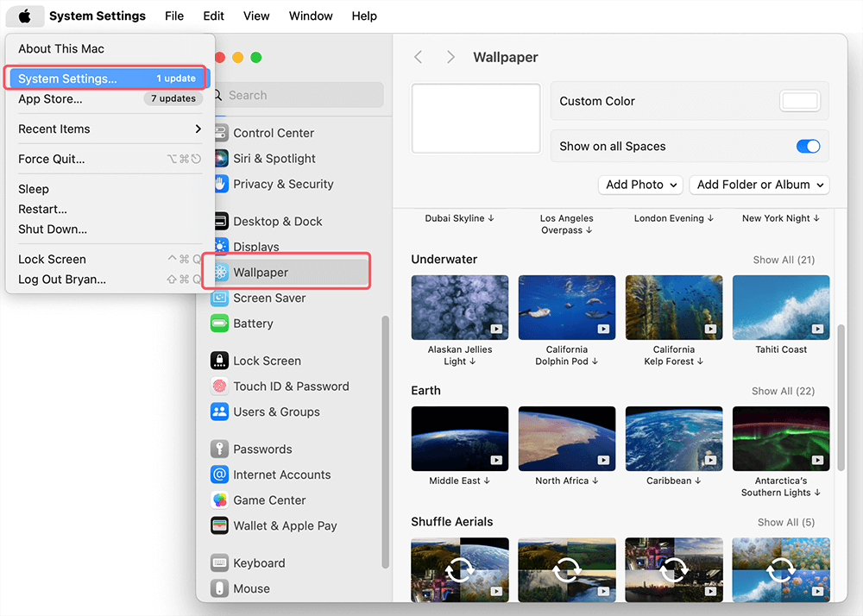Click Show All (21) for Underwater

coord(783,260)
